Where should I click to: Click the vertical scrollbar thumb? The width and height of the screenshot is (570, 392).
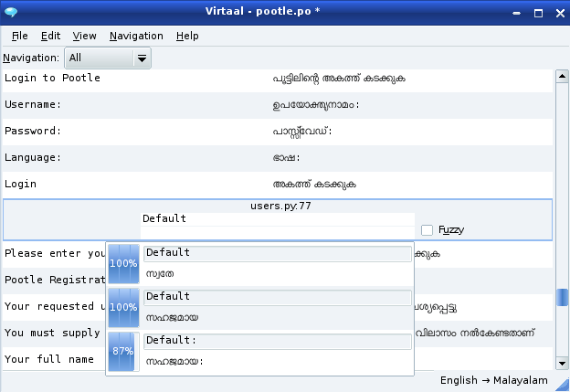click(562, 297)
